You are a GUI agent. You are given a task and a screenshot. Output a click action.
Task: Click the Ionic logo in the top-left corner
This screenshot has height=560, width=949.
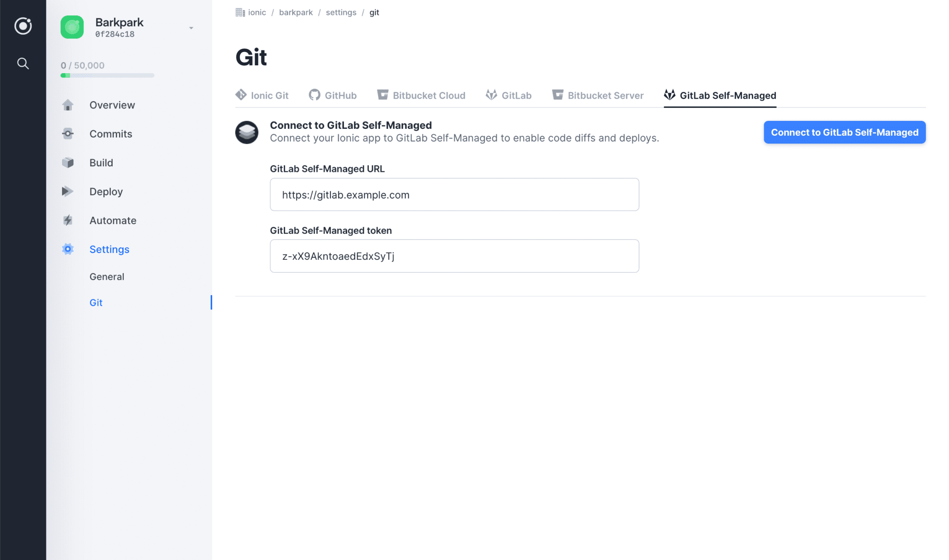tap(23, 26)
